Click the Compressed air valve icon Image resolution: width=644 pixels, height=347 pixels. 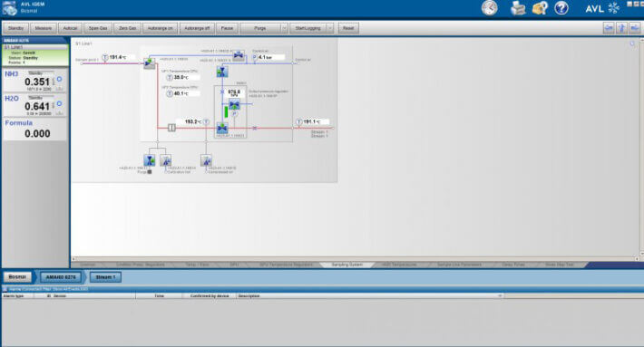click(x=206, y=160)
